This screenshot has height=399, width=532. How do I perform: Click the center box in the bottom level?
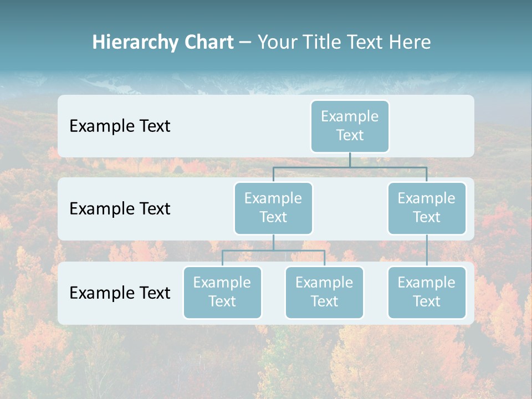pos(324,293)
